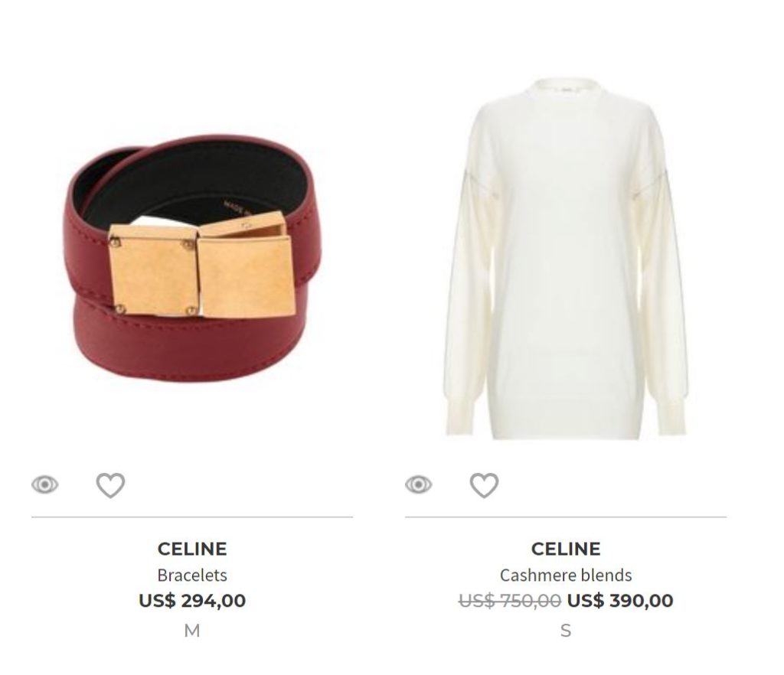Open the Cashmere blends category link

click(566, 575)
